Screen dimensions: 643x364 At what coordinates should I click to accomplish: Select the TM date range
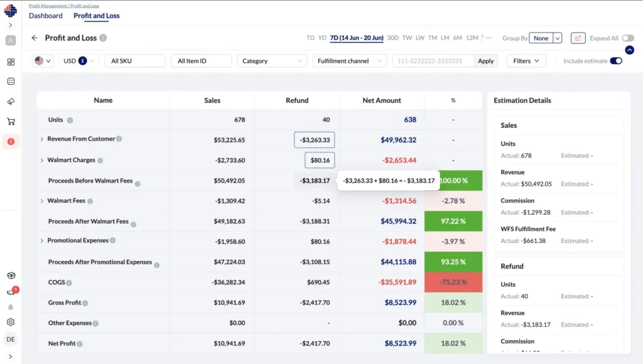click(x=433, y=38)
